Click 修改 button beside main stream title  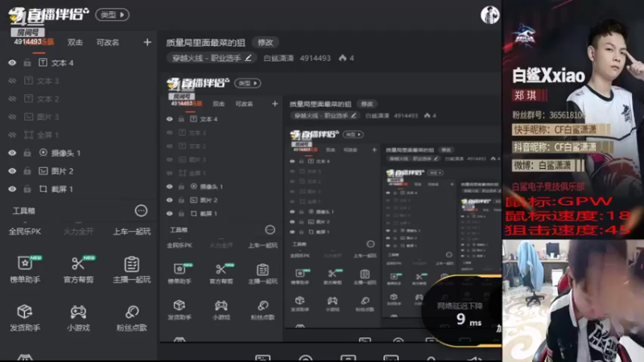266,43
